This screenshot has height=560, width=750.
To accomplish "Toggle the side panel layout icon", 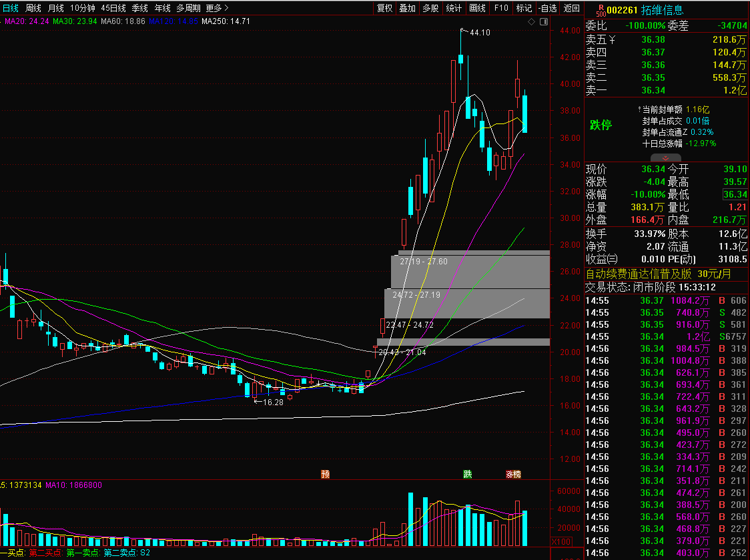I will [543, 21].
